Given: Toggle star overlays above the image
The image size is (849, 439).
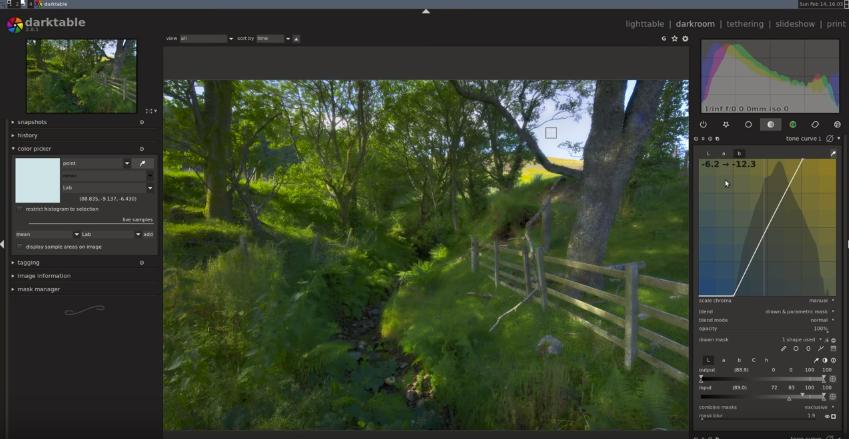Looking at the screenshot, I should pyautogui.click(x=675, y=38).
